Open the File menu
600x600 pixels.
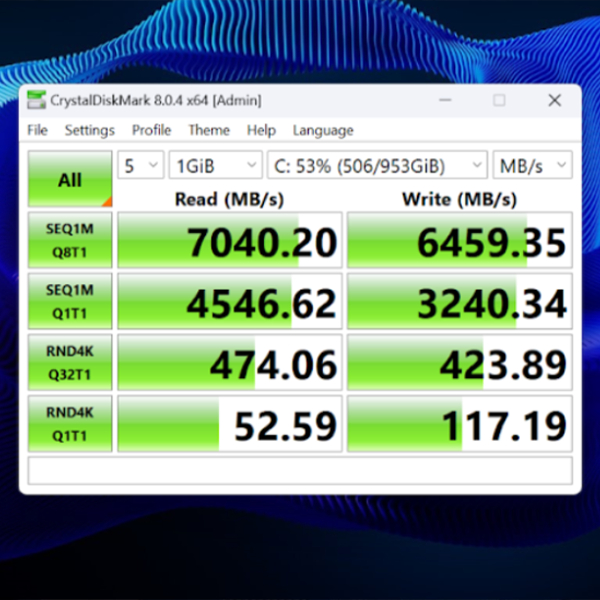click(x=37, y=130)
